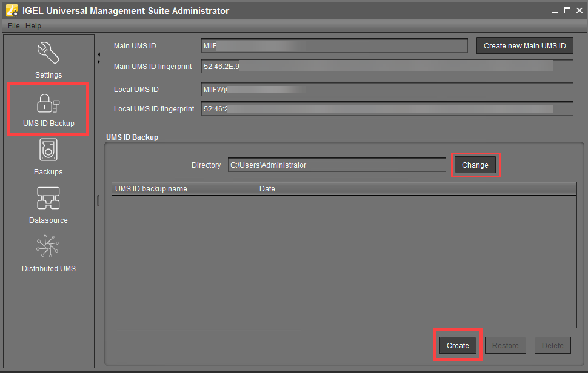This screenshot has width=588, height=373.
Task: Click the Main UMS ID fingerprint field
Action: pos(387,67)
